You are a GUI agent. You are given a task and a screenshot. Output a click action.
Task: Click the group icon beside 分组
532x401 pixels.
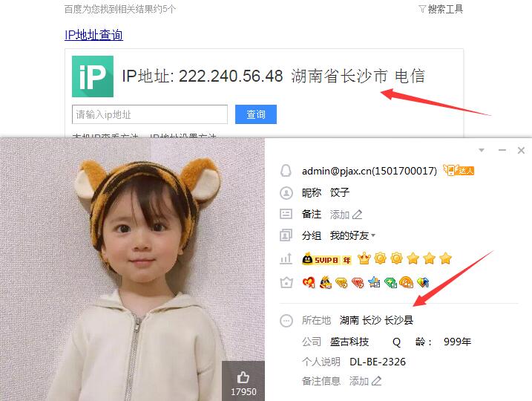(286, 235)
